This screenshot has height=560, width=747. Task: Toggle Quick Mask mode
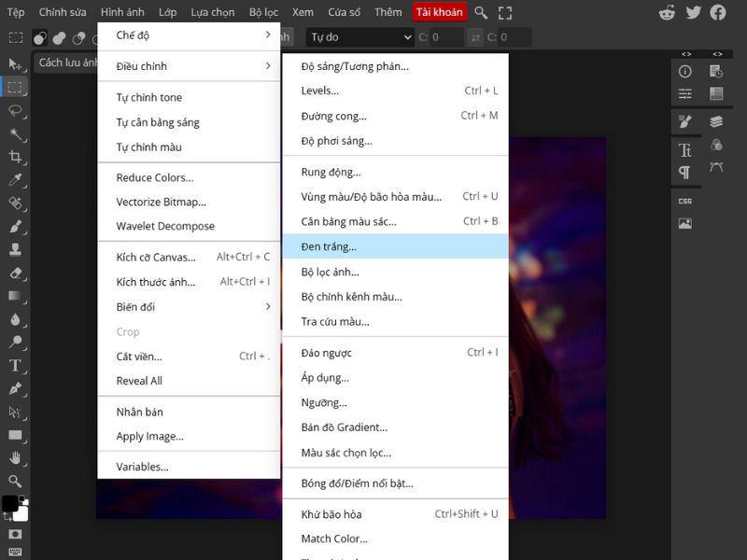15,534
